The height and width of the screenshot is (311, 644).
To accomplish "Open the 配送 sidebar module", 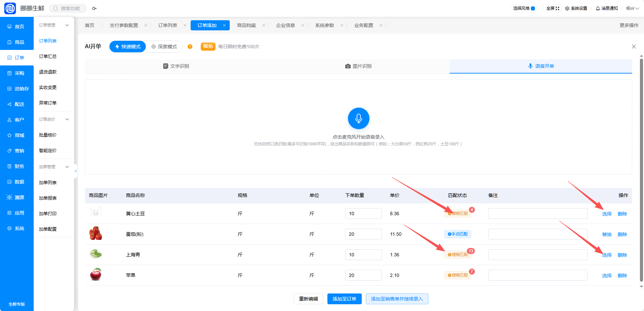I will [x=17, y=104].
